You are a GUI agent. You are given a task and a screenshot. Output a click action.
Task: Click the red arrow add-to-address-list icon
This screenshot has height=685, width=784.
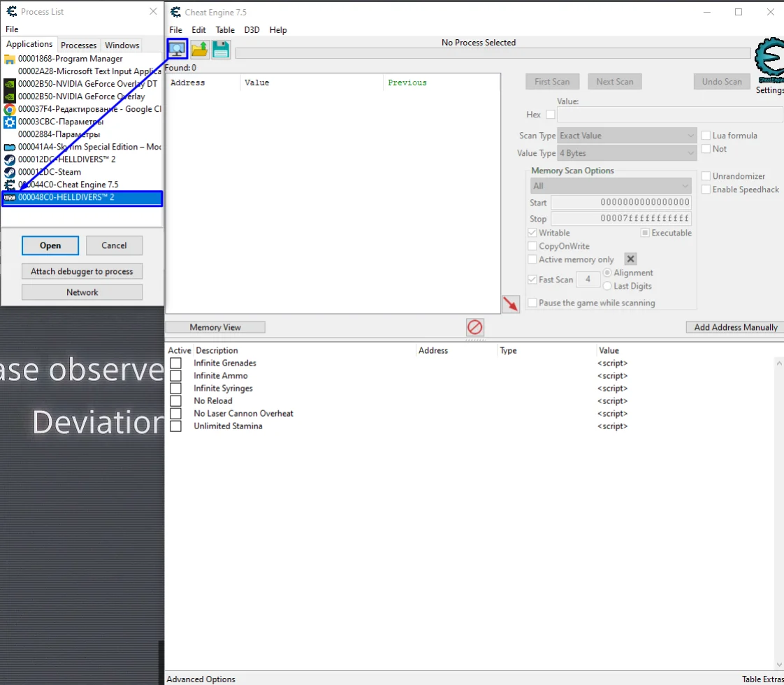(511, 303)
